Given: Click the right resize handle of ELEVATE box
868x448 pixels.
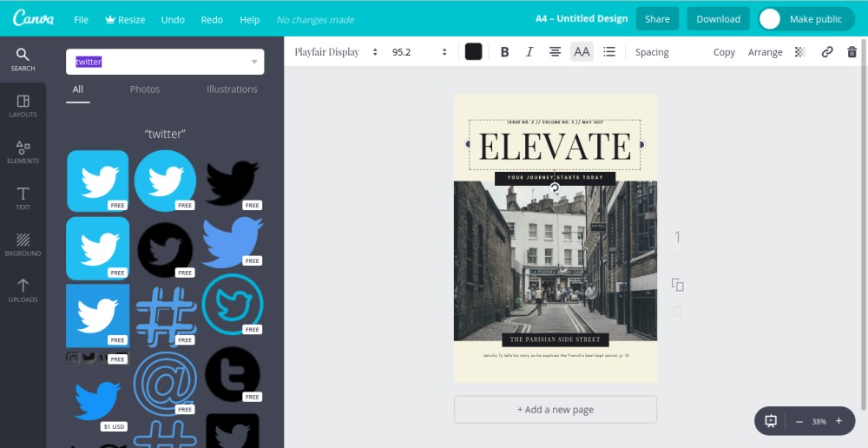Looking at the screenshot, I should click(641, 144).
